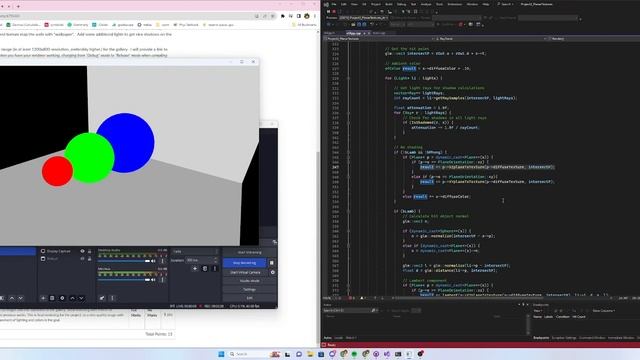Toggle visibility of second OBS source row
This screenshot has height=360, width=640.
point(82,259)
